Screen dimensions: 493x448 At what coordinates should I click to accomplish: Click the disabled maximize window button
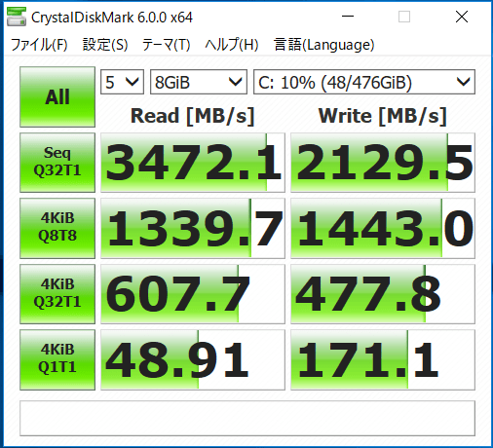(x=404, y=17)
